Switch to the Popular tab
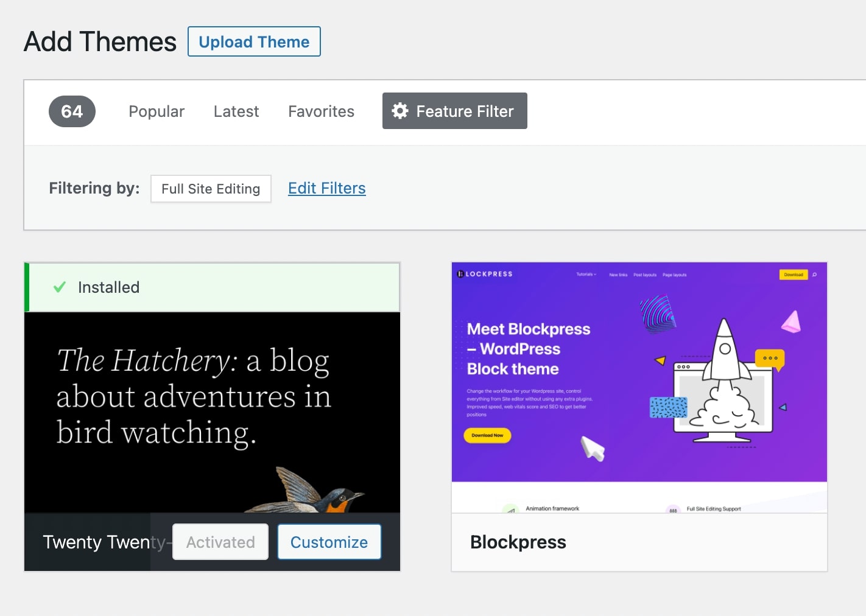 [157, 111]
